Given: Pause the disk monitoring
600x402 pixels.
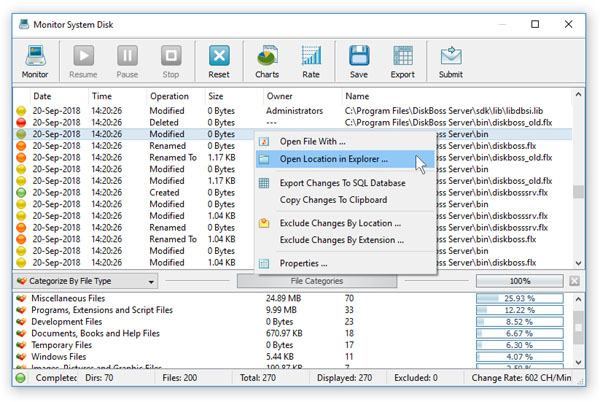Looking at the screenshot, I should click(127, 61).
